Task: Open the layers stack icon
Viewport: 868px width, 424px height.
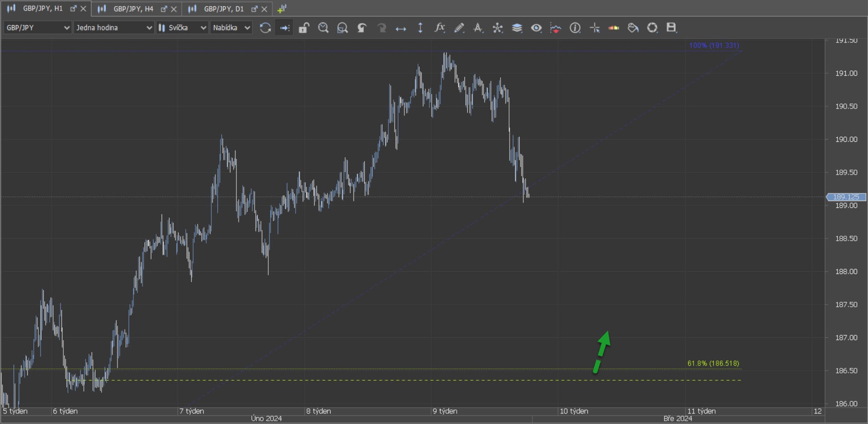Action: click(x=517, y=28)
